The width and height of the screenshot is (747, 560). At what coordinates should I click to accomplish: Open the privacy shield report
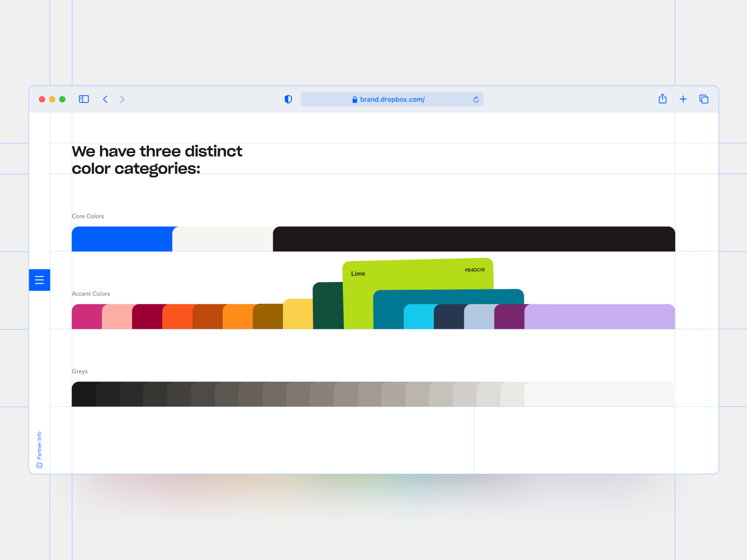click(288, 99)
